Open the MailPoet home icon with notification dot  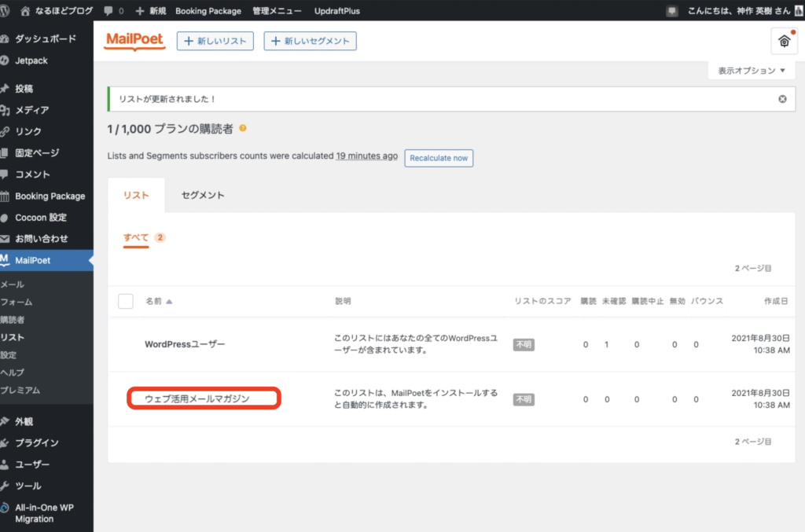coord(784,41)
